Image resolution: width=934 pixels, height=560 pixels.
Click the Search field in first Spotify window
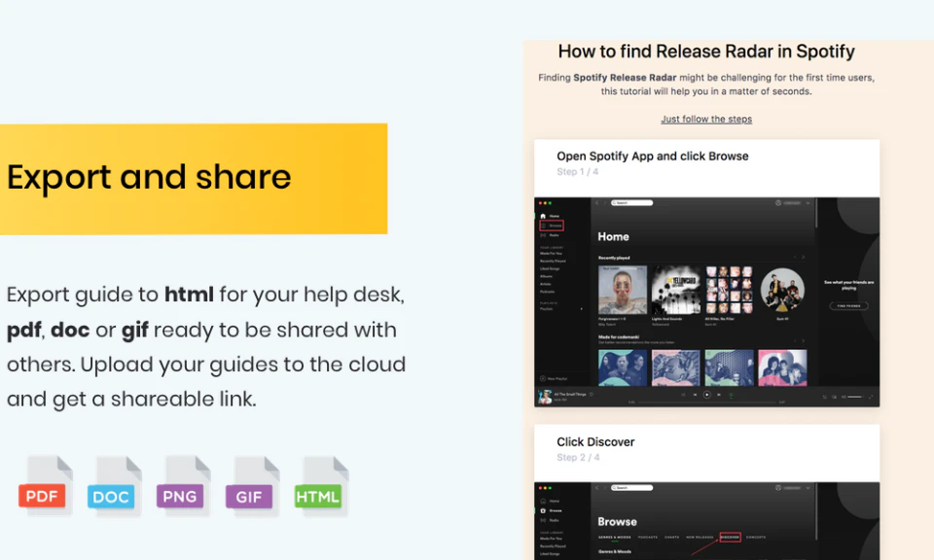(x=632, y=203)
